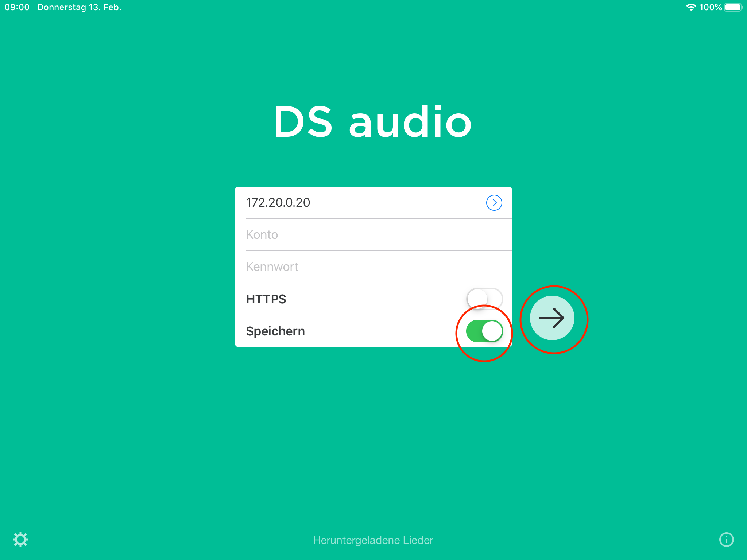
Task: Tap the battery icon in status bar
Action: (x=733, y=7)
